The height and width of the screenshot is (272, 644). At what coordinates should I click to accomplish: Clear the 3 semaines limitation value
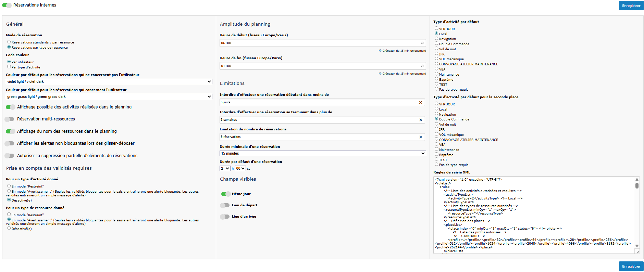click(x=421, y=120)
